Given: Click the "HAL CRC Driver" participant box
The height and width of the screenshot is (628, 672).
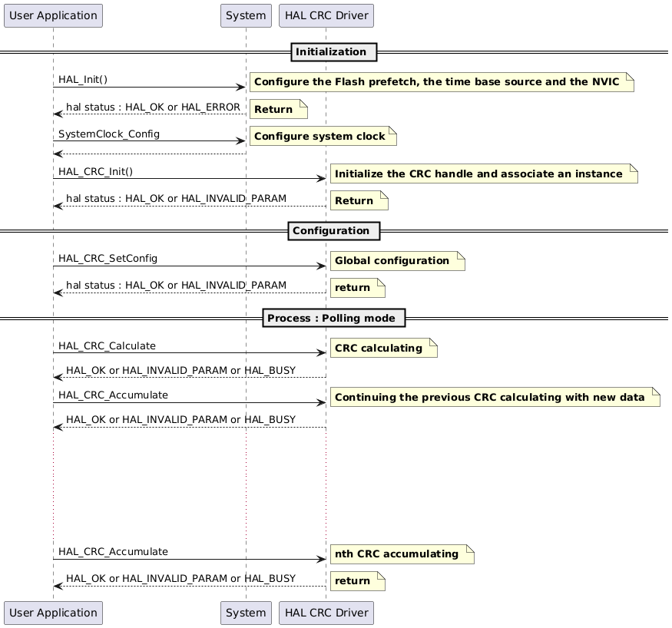Looking at the screenshot, I should click(x=326, y=15).
